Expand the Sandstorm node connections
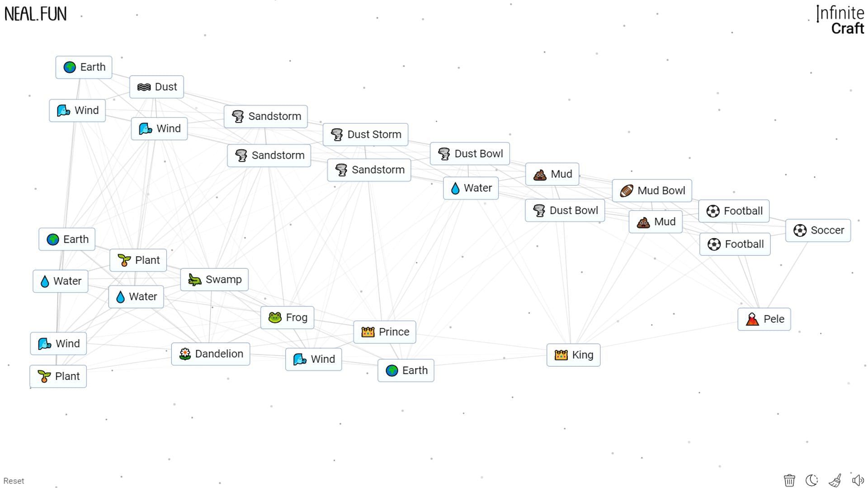The image size is (868, 488). (266, 116)
